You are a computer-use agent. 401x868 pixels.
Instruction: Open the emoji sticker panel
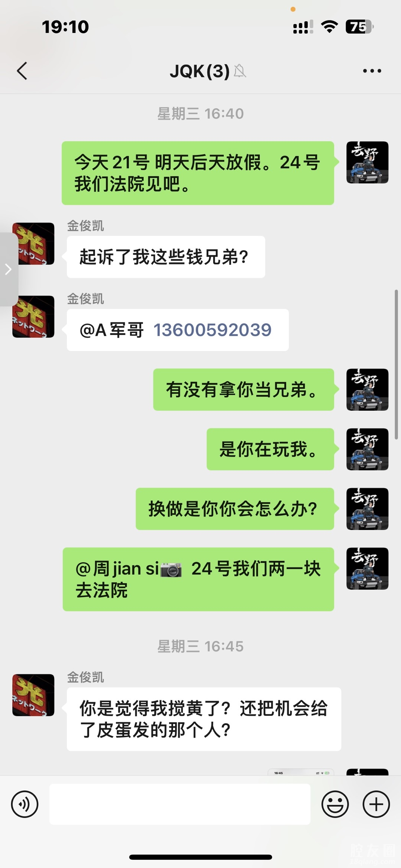coord(335,804)
